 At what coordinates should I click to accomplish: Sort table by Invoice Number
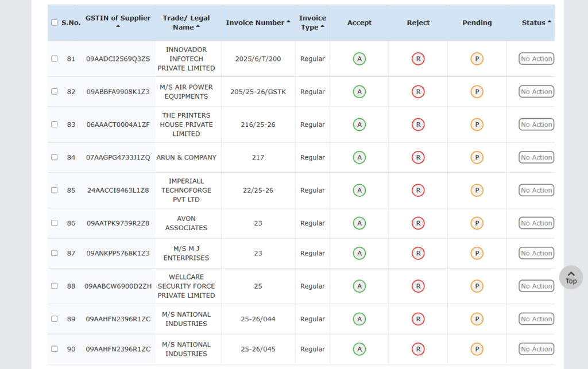pyautogui.click(x=258, y=22)
